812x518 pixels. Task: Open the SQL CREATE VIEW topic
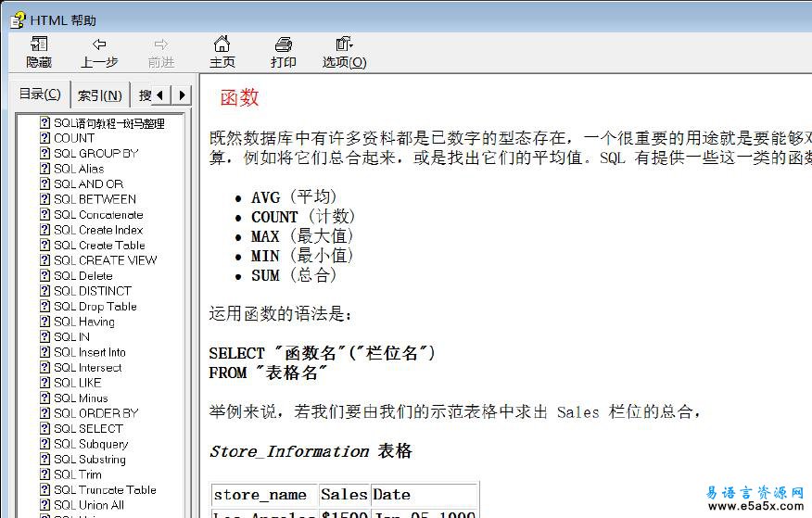coord(105,260)
